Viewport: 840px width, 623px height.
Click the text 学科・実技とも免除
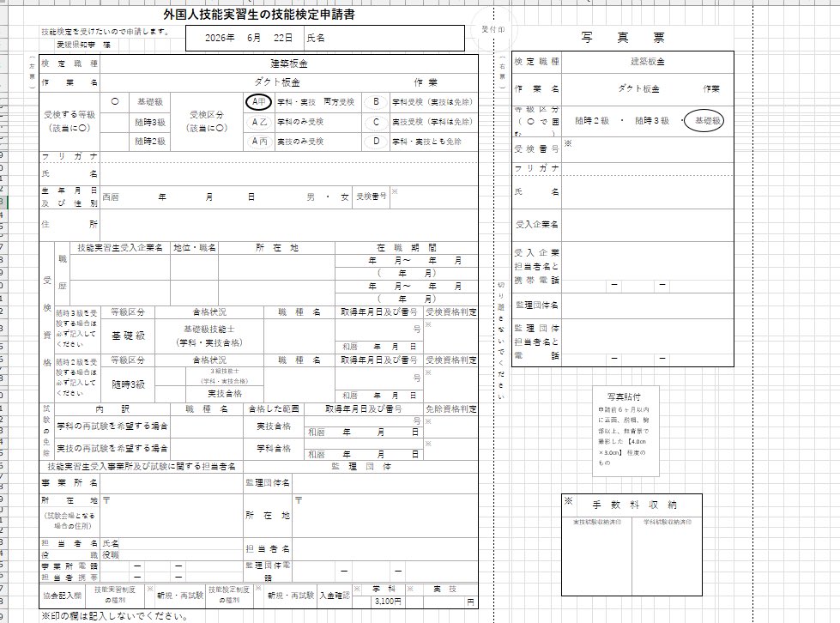click(426, 142)
